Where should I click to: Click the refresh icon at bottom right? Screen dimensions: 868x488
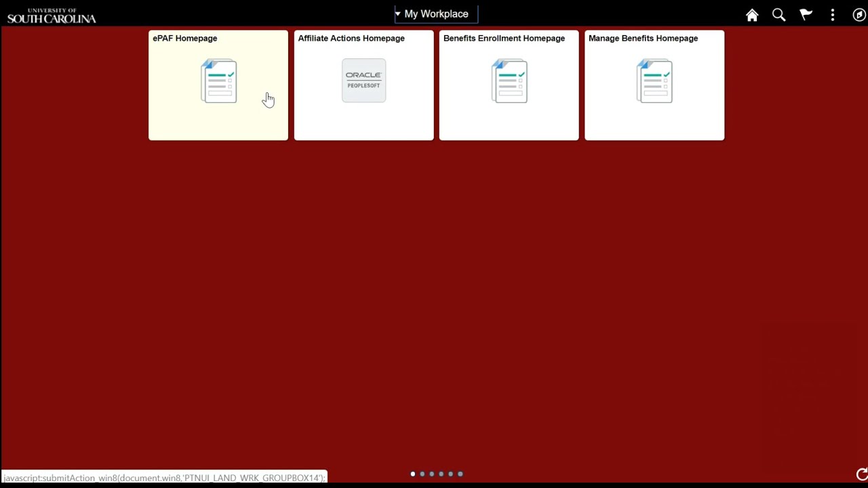click(861, 474)
